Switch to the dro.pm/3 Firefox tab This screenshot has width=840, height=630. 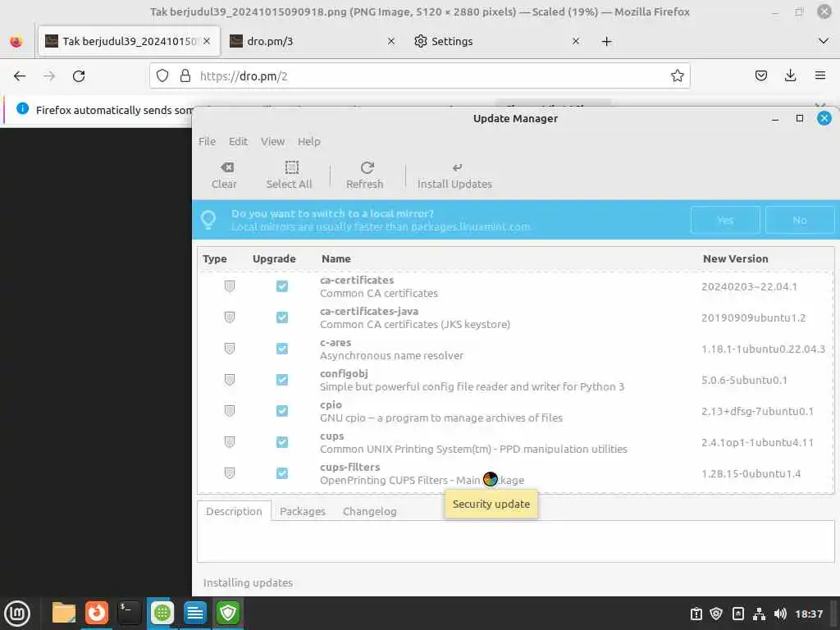coord(311,41)
